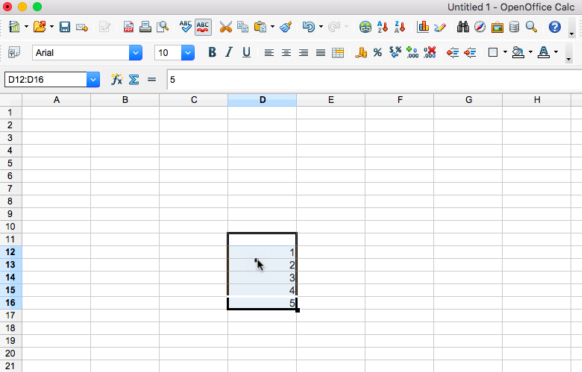Viewport: 582px width, 372px height.
Task: Align cell contents left
Action: 269,53
